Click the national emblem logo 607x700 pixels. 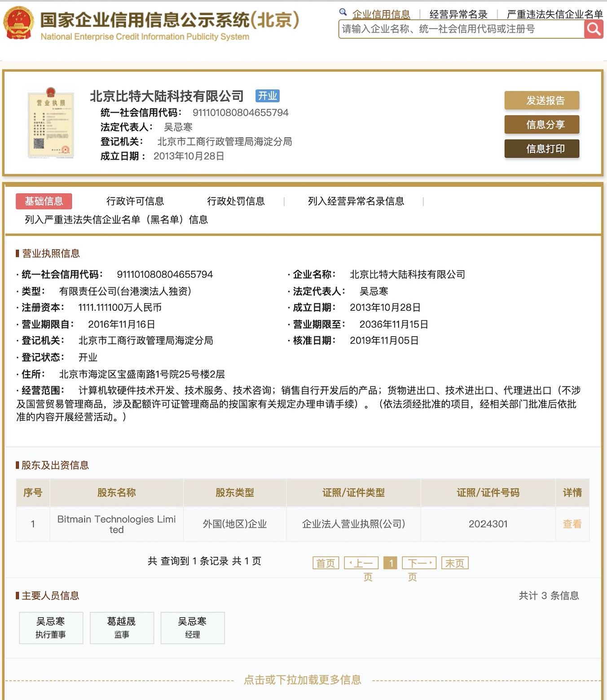19,23
